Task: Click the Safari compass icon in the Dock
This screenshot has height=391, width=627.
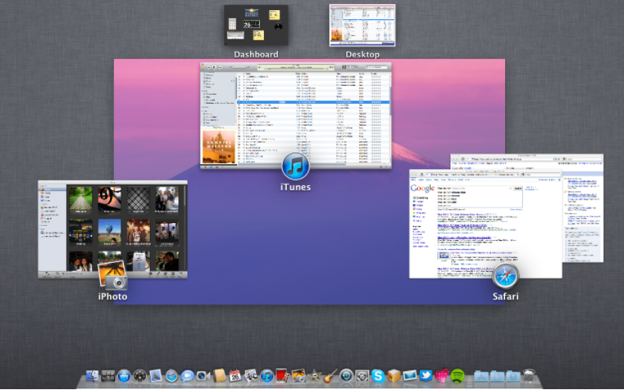Action: (171, 376)
